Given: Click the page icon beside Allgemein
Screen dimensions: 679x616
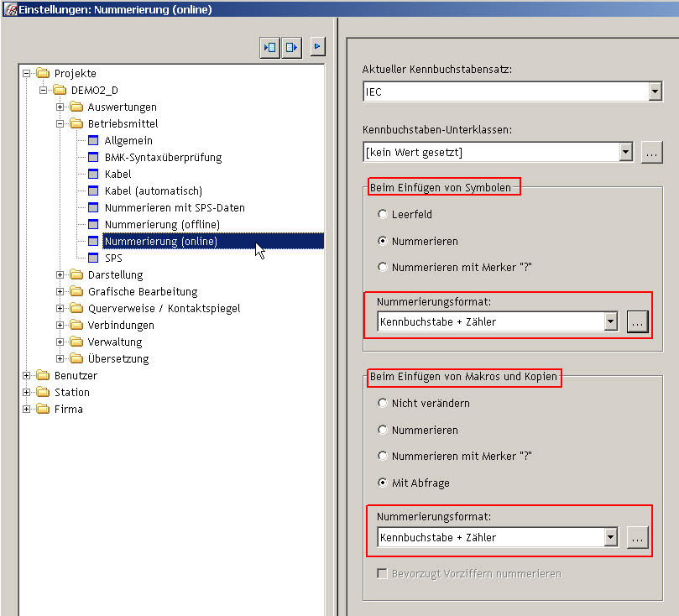Looking at the screenshot, I should tap(93, 140).
